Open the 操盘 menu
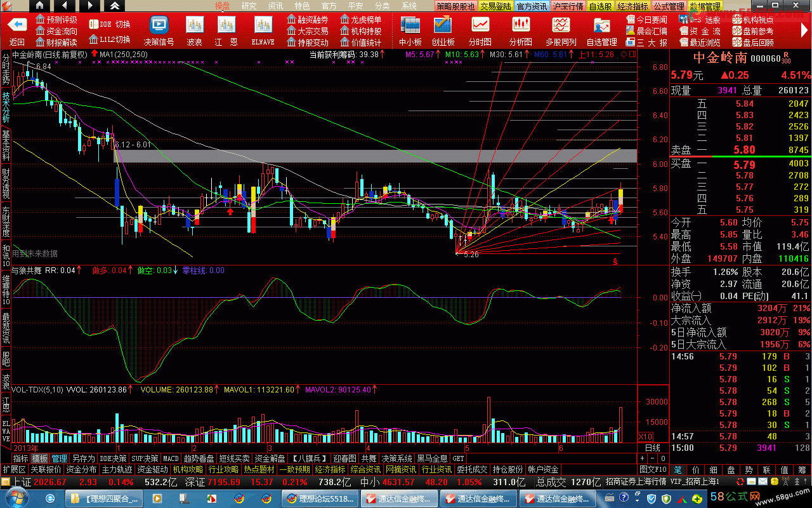The height and width of the screenshot is (508, 812). point(222,6)
